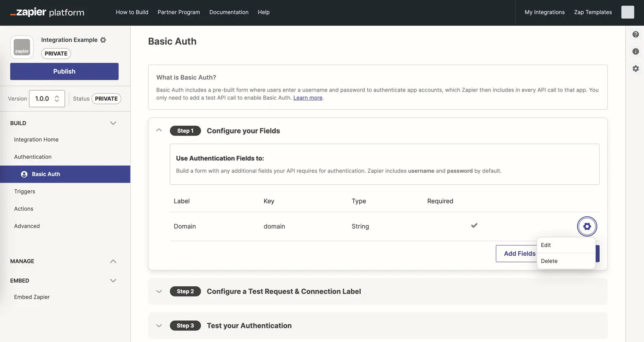
Task: Click the PRIVATE status badge
Action: (x=106, y=98)
